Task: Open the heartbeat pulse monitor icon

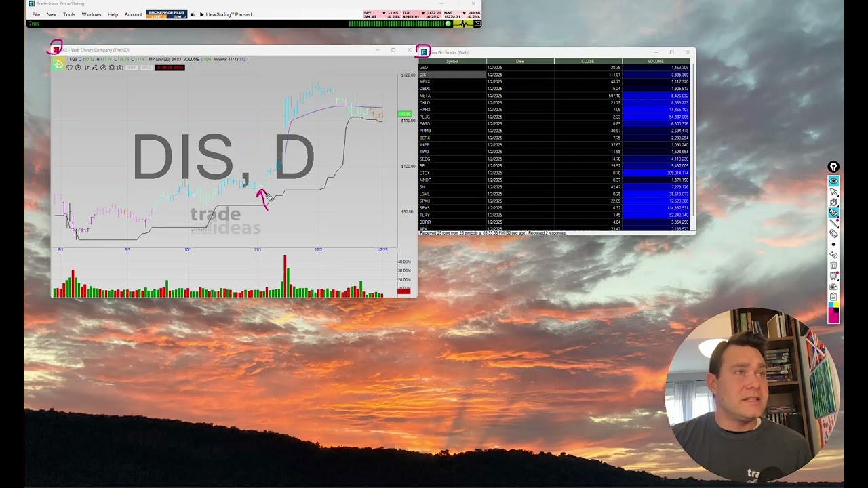Action: [x=463, y=24]
